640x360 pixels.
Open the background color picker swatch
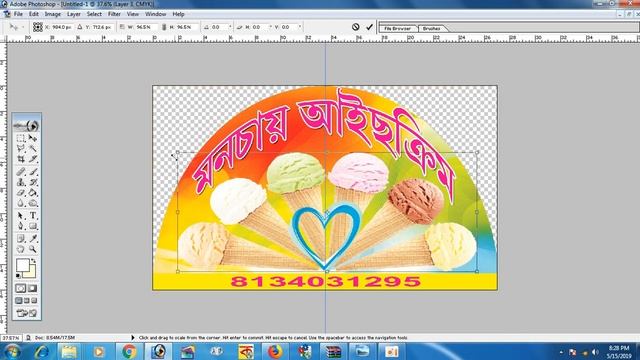pos(32,273)
